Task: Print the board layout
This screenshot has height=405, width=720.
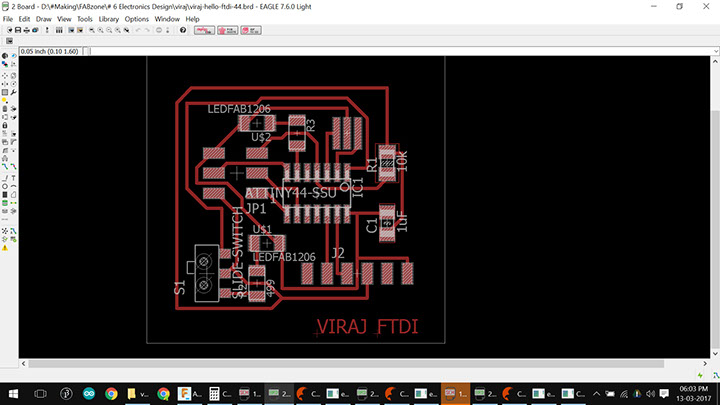Action: click(x=26, y=30)
